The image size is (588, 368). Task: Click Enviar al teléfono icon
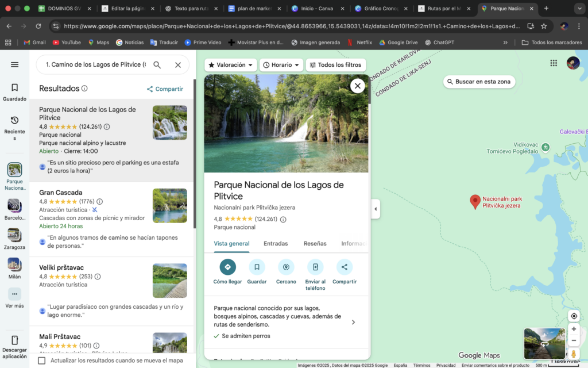click(315, 267)
